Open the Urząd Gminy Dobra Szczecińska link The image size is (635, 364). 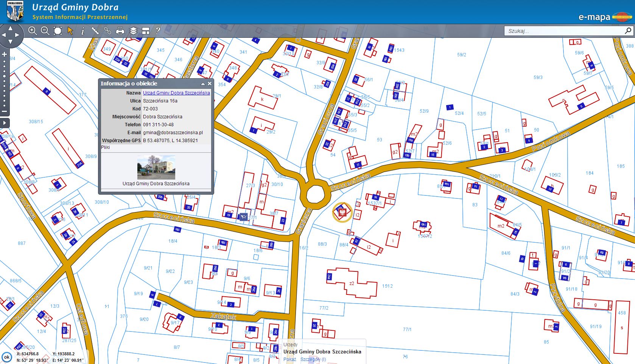[176, 93]
